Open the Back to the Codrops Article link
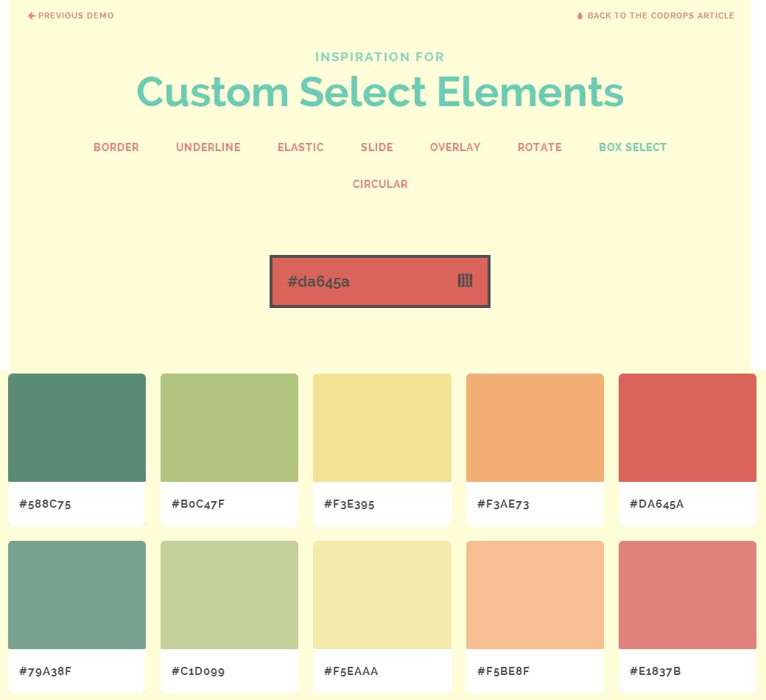 click(661, 15)
